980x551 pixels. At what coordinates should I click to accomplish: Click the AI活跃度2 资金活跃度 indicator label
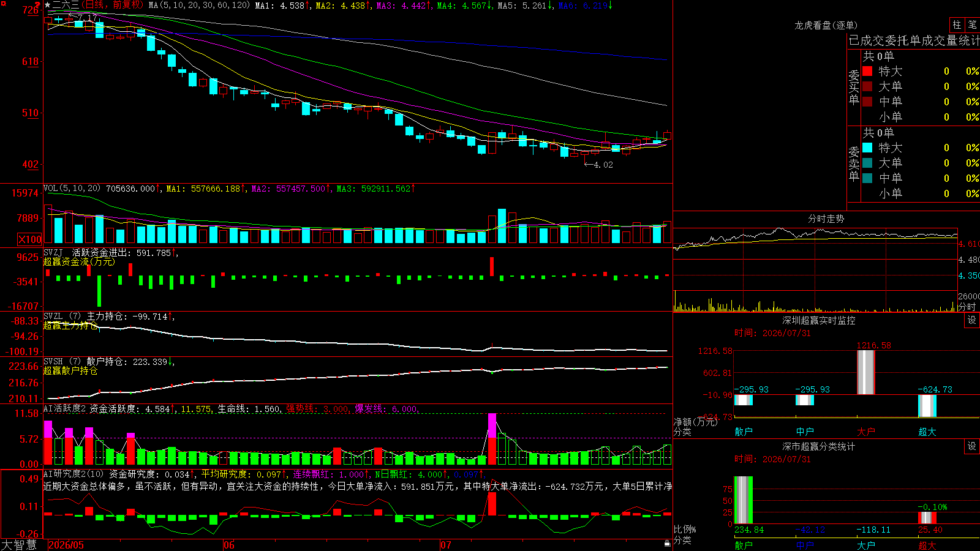point(92,409)
